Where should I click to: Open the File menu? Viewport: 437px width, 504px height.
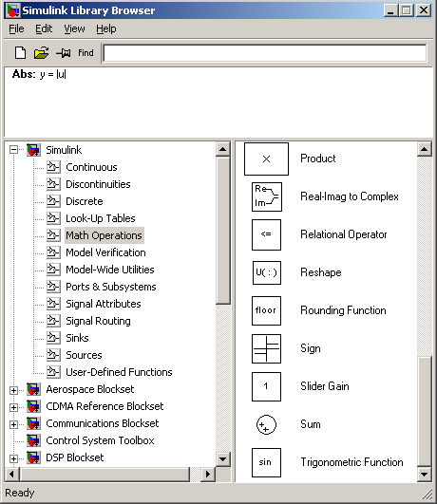click(16, 28)
